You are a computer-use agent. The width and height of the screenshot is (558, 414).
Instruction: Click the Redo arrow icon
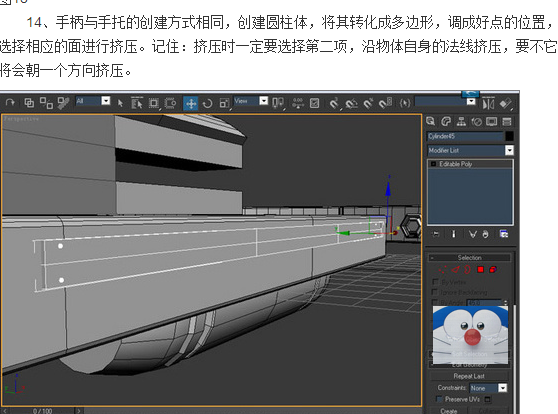coord(10,103)
